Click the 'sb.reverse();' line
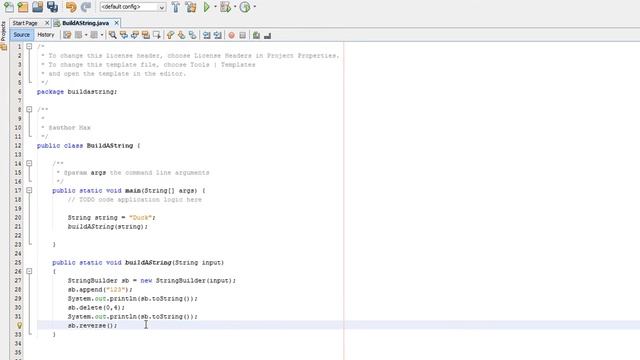The width and height of the screenshot is (640, 360). coord(92,325)
